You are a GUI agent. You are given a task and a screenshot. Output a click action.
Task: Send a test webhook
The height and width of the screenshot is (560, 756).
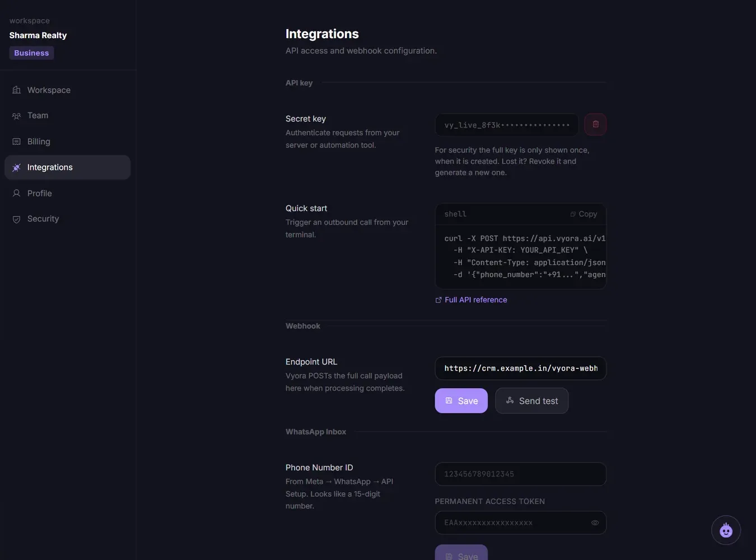point(531,401)
